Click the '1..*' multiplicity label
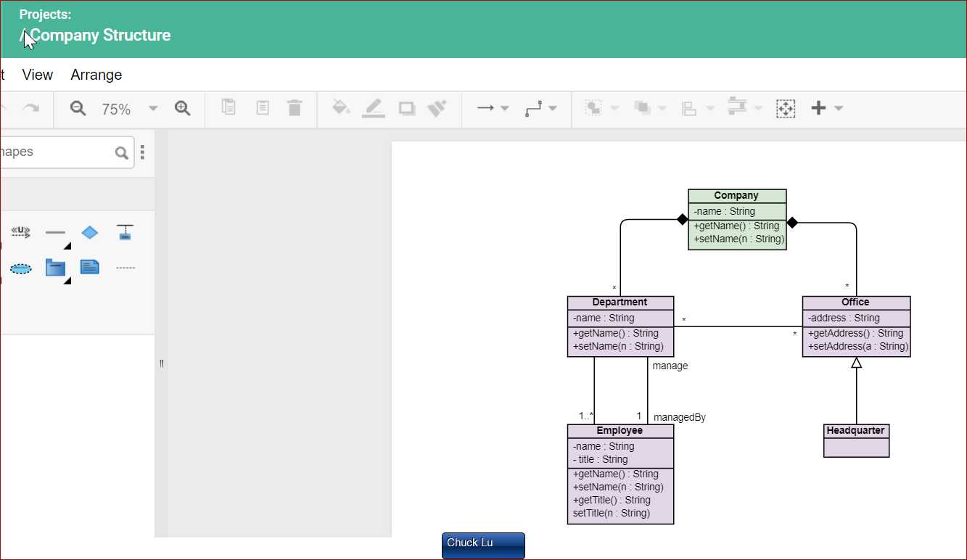The height and width of the screenshot is (560, 967). [586, 416]
